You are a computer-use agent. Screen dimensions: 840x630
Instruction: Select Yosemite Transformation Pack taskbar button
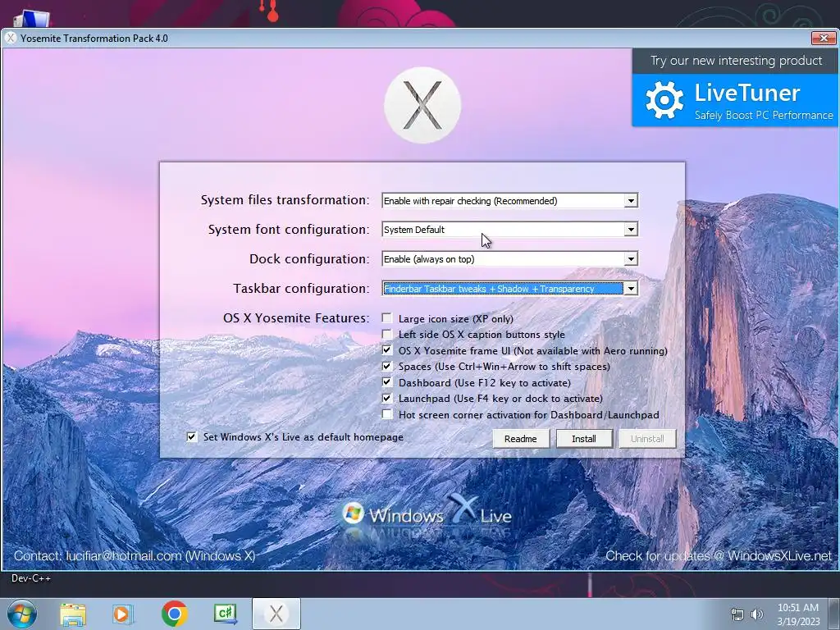tap(276, 614)
